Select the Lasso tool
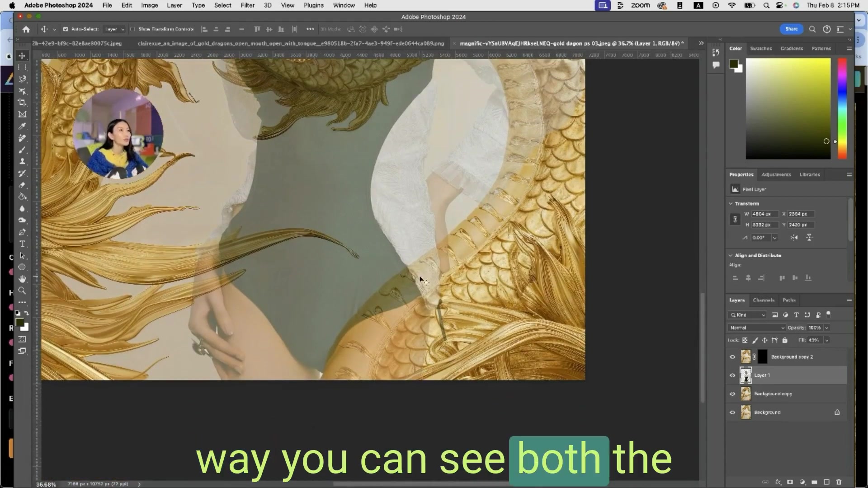This screenshot has height=488, width=868. pos(22,79)
